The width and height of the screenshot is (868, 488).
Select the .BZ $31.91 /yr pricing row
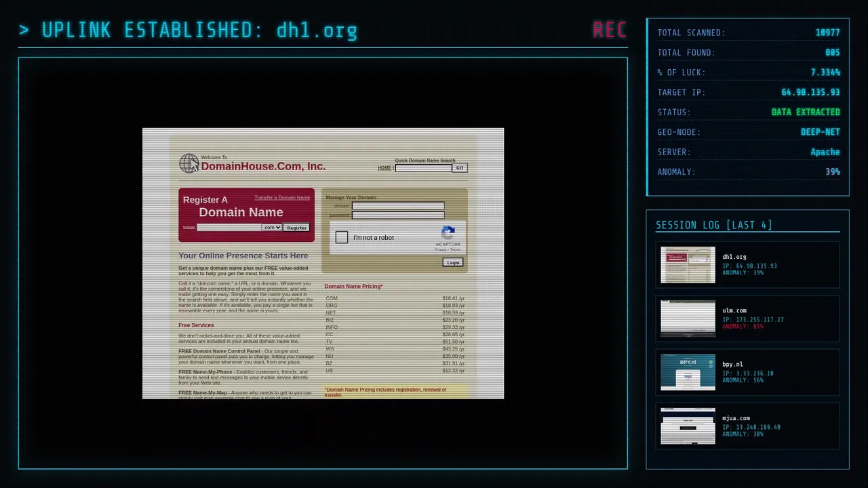click(x=395, y=363)
